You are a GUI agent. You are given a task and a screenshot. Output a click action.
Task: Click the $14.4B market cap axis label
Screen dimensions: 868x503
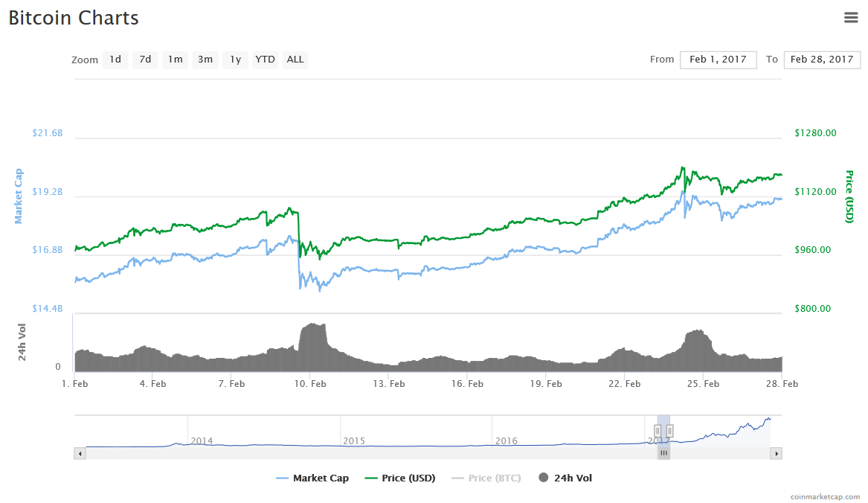point(48,309)
